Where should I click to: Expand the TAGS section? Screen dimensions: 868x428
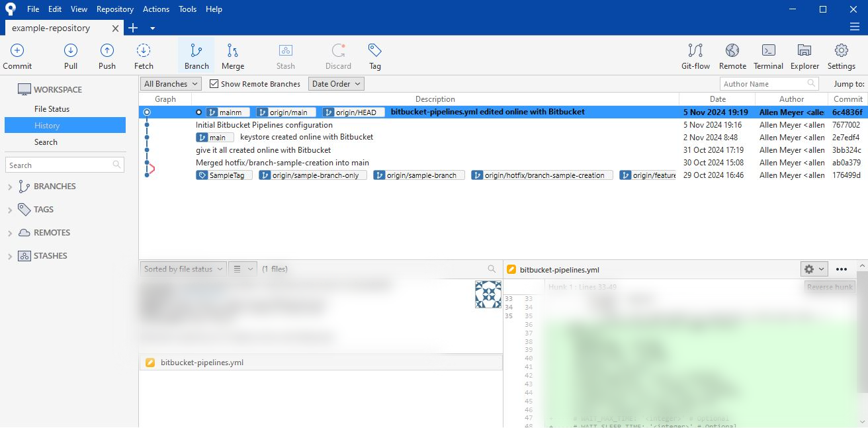click(10, 210)
